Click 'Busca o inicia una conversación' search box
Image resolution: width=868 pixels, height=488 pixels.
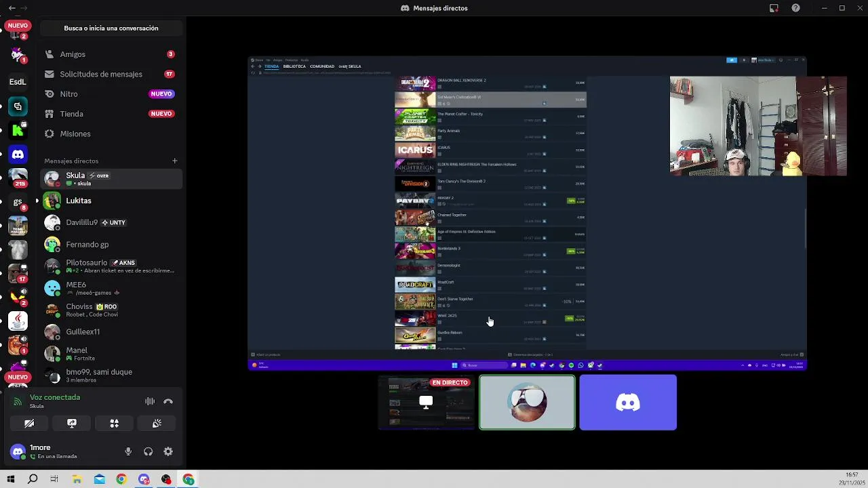click(x=111, y=28)
